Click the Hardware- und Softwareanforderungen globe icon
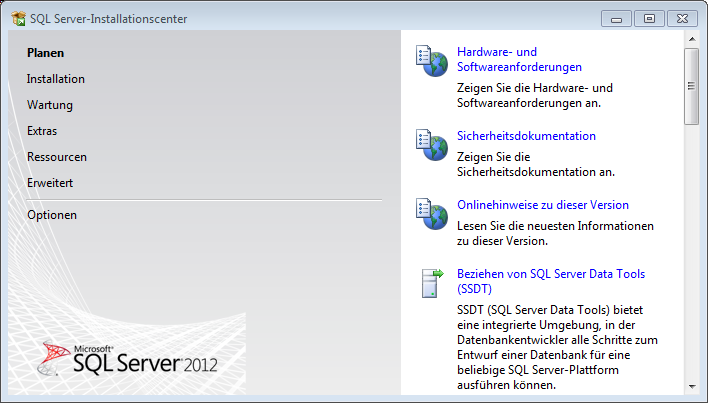Screen dimensions: 708x403 click(431, 60)
